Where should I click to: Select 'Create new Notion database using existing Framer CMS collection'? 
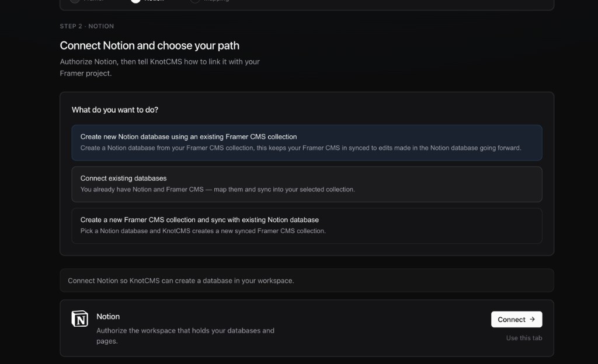307,142
